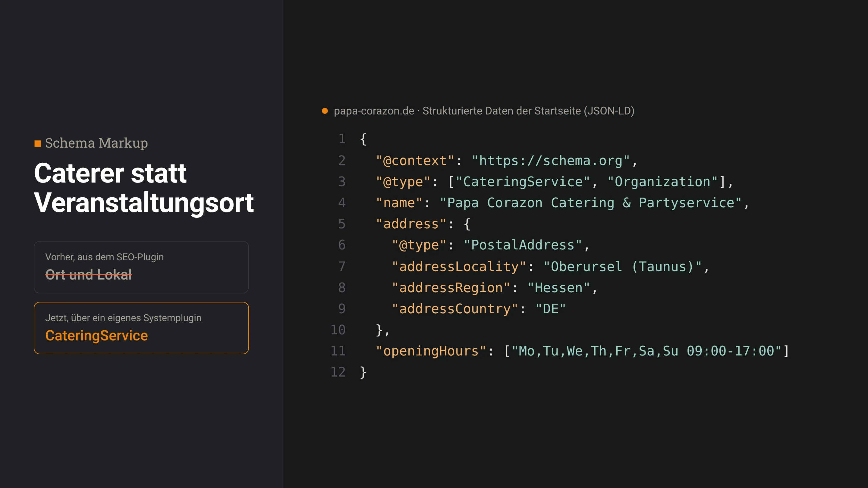Click the opening hours value "Mo,Tu,We,Th,Fr,Sa,Su 09:00-17:00"
The width and height of the screenshot is (868, 488).
click(x=646, y=351)
